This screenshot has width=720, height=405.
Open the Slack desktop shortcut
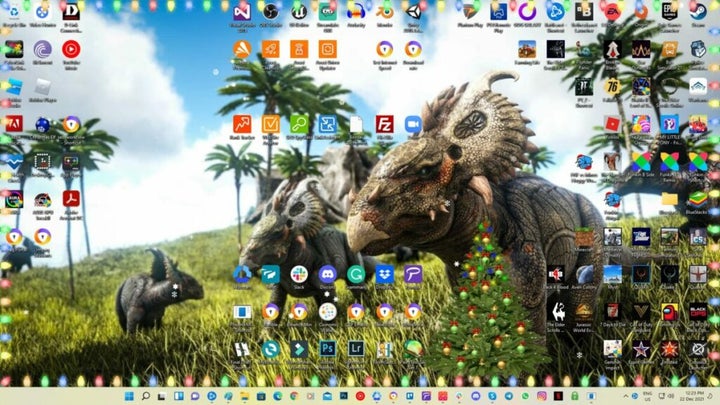[298, 274]
